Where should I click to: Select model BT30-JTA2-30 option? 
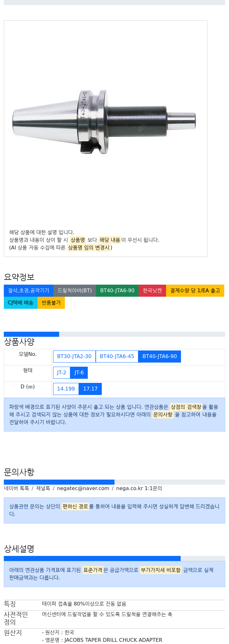(74, 356)
